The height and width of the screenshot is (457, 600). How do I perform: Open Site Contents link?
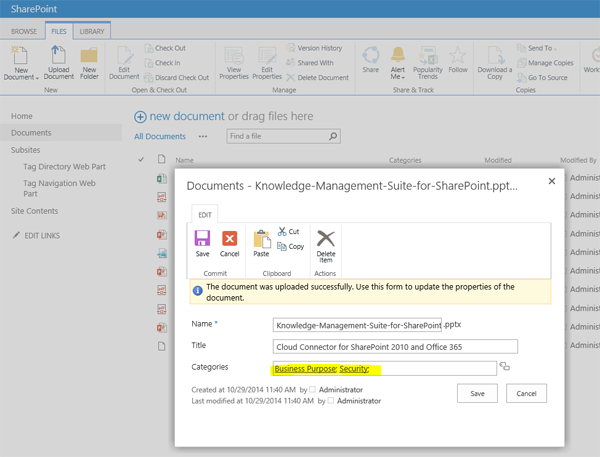[x=34, y=211]
